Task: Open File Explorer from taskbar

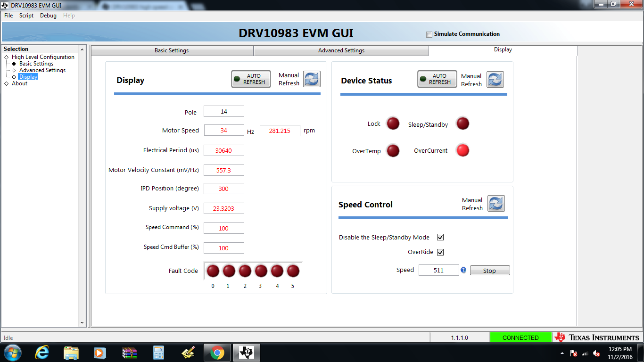Action: 71,353
